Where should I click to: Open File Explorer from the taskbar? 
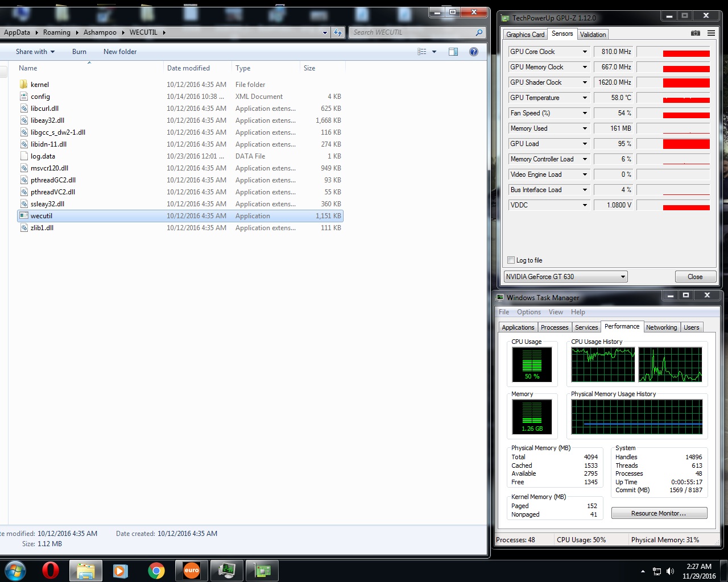point(85,571)
